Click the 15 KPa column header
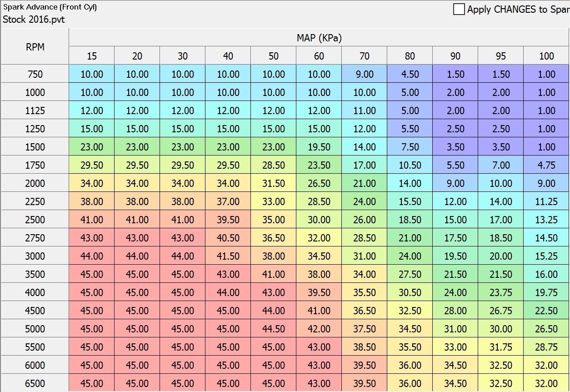570x392 pixels. [x=91, y=55]
